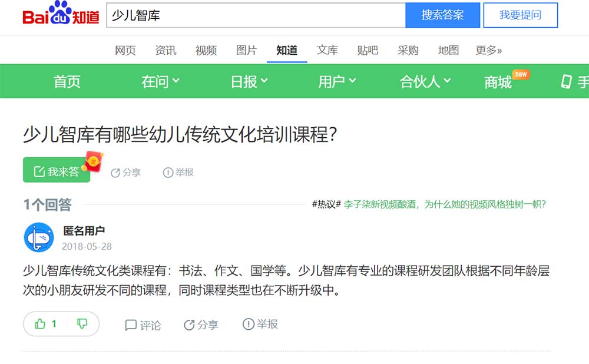589x364 pixels.
Task: Click the thumbs-up like icon
Action: tap(41, 324)
